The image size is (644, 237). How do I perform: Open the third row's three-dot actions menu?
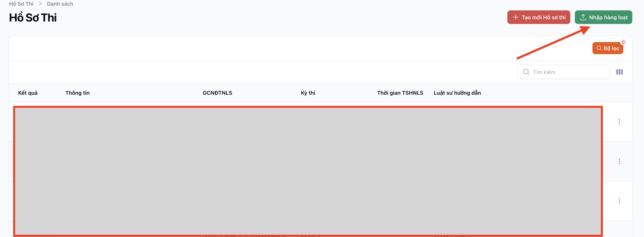pos(619,201)
